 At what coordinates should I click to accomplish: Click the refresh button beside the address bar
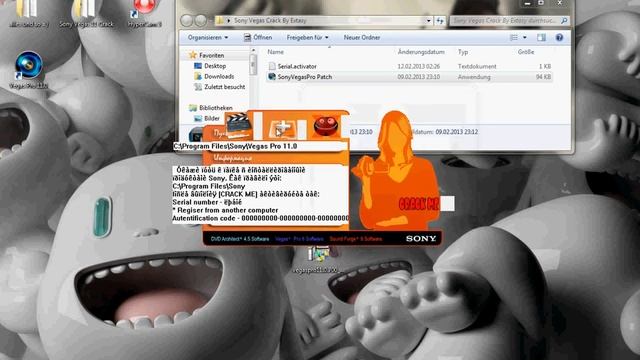[x=440, y=20]
